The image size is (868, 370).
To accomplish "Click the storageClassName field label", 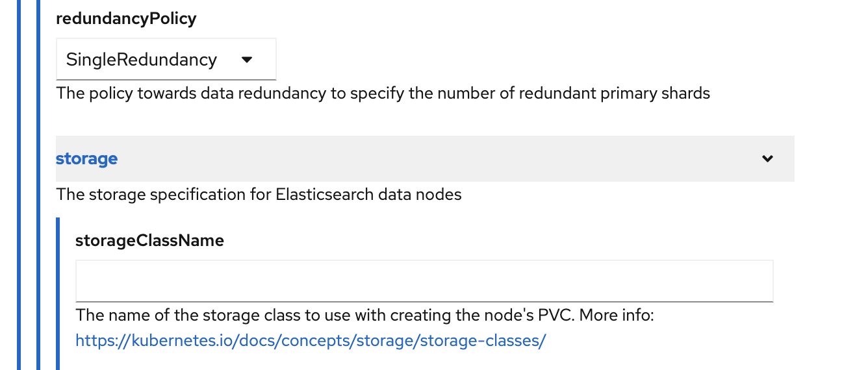I will coord(149,240).
